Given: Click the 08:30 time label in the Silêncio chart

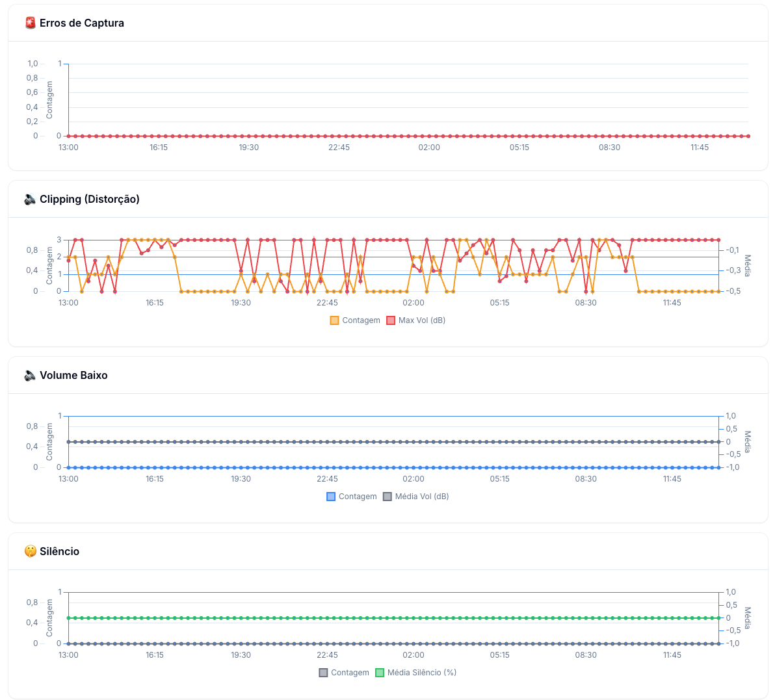Looking at the screenshot, I should coord(586,655).
